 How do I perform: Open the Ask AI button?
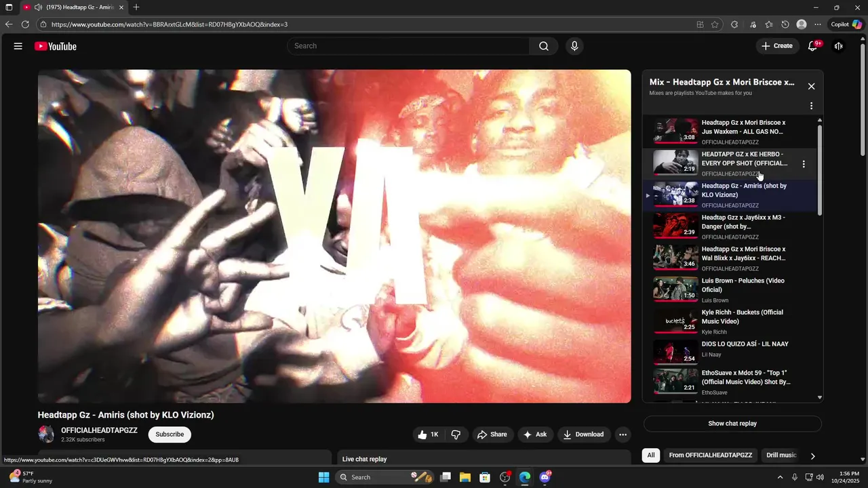click(535, 434)
